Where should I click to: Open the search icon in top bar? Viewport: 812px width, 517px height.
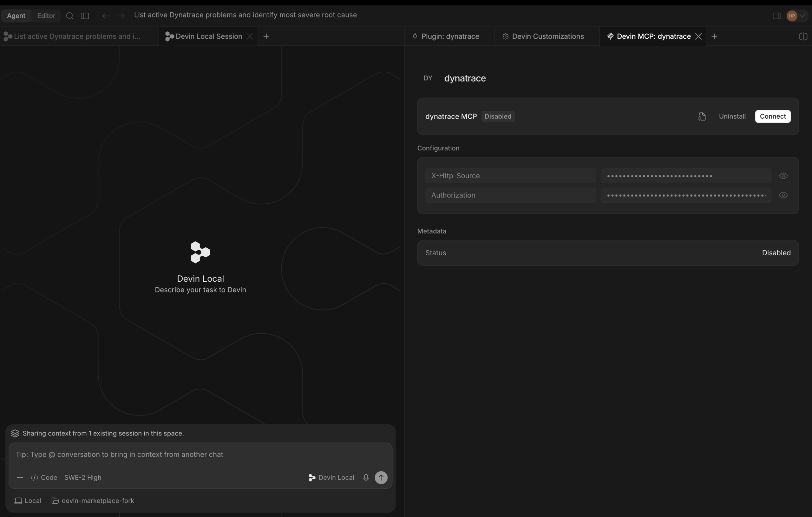[70, 16]
